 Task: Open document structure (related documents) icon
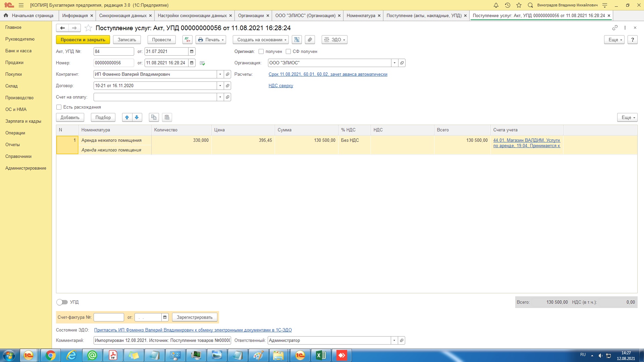point(297,40)
